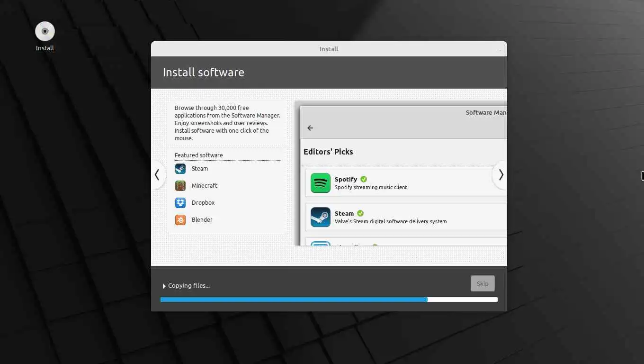Click the back arrow in Software Manager preview

pyautogui.click(x=310, y=128)
